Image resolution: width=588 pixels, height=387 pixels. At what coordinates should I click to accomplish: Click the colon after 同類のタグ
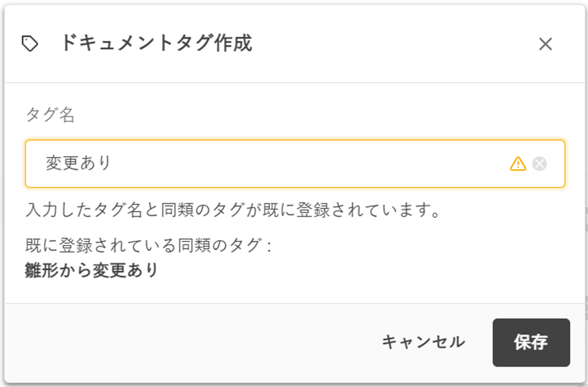pos(269,246)
